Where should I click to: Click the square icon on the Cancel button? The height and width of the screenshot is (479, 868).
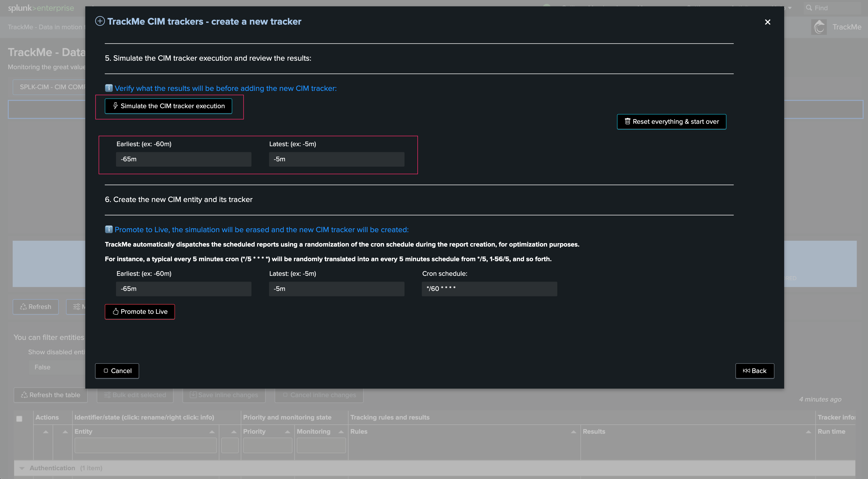(106, 371)
